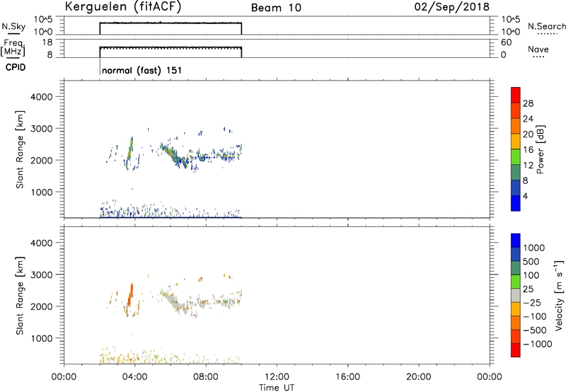This screenshot has height=392, width=566.
Task: Click the '60' right tick of frequency panel
Action: 506,42
